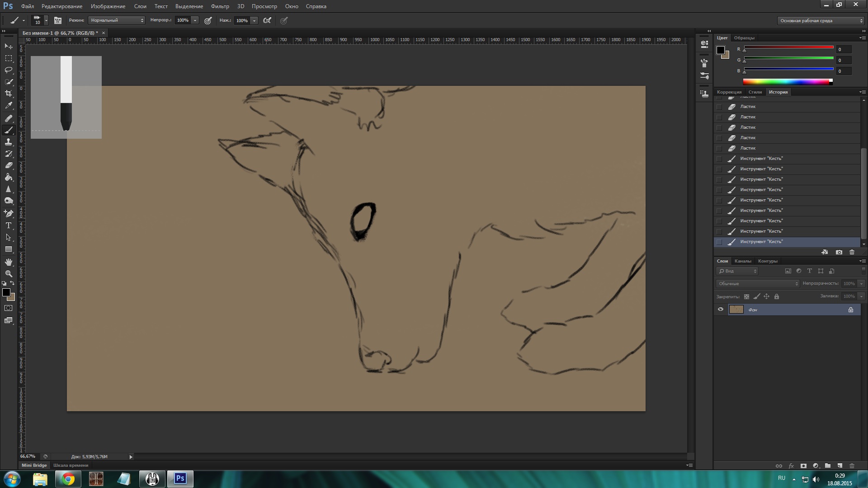Hide the Фон layer
The width and height of the screenshot is (868, 488).
[721, 310]
